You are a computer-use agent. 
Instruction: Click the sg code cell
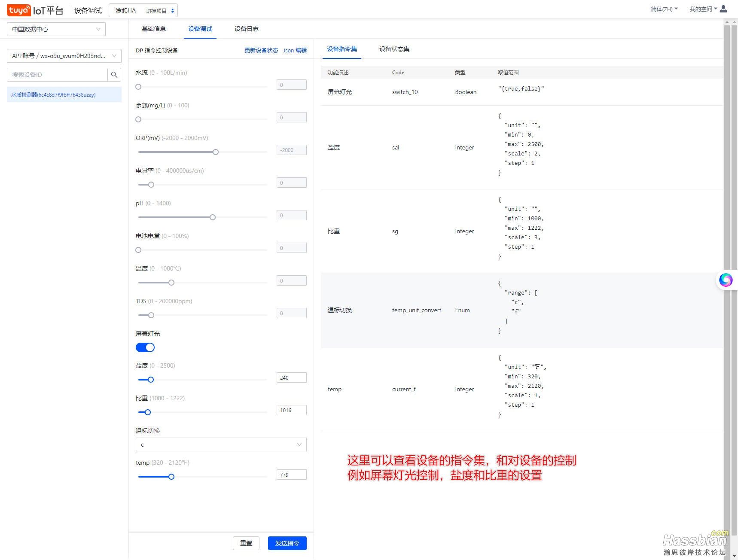[x=395, y=231]
